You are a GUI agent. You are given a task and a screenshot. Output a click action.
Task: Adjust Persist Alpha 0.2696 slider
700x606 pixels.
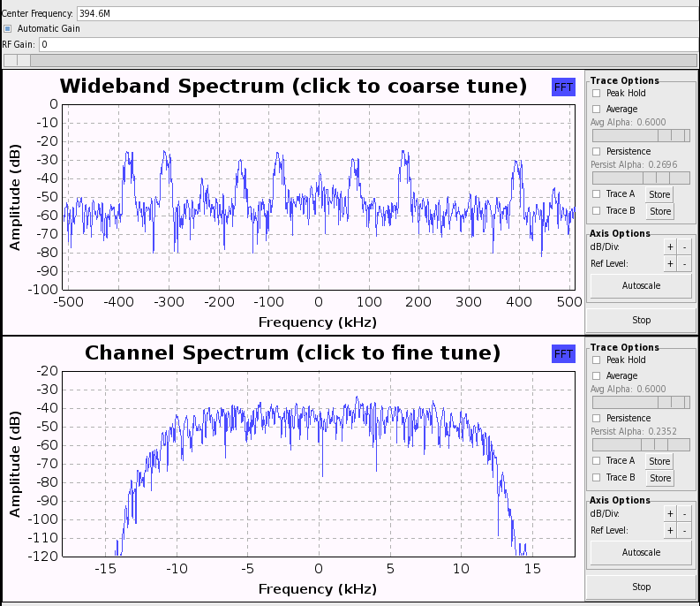[641, 178]
